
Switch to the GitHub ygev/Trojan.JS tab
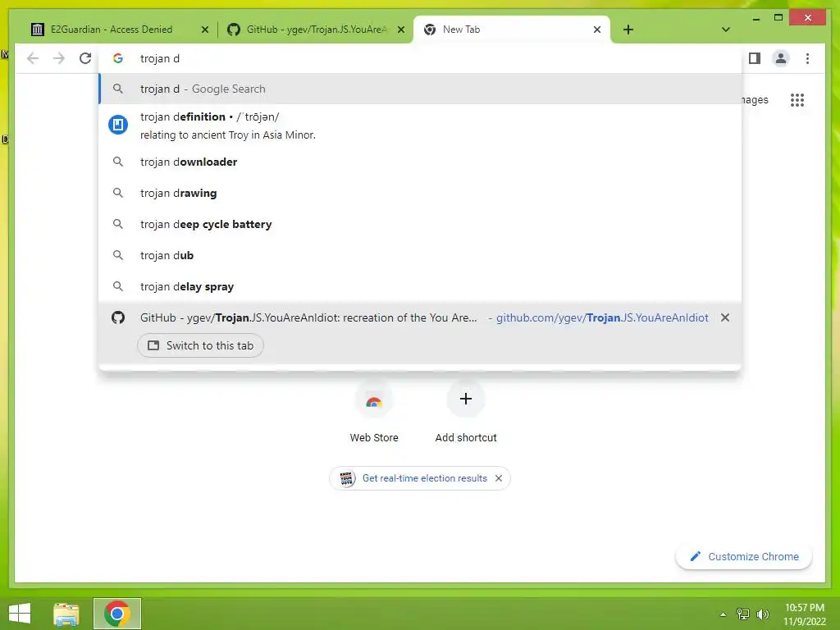click(x=316, y=30)
